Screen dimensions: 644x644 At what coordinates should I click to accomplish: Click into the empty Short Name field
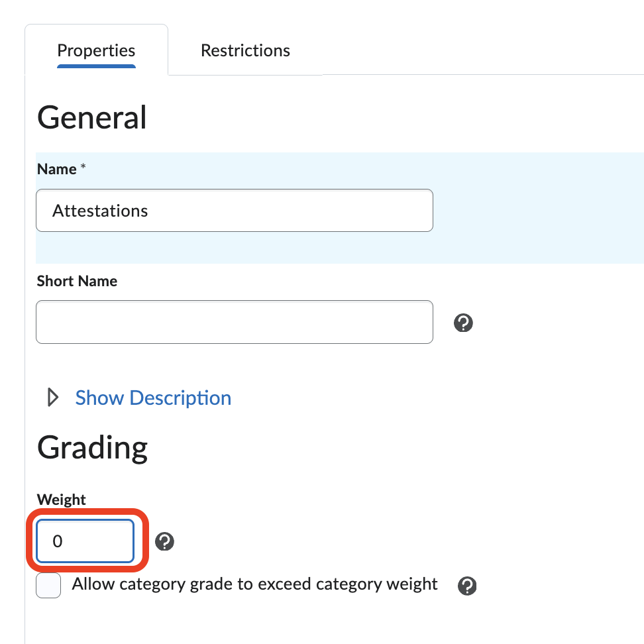point(234,322)
